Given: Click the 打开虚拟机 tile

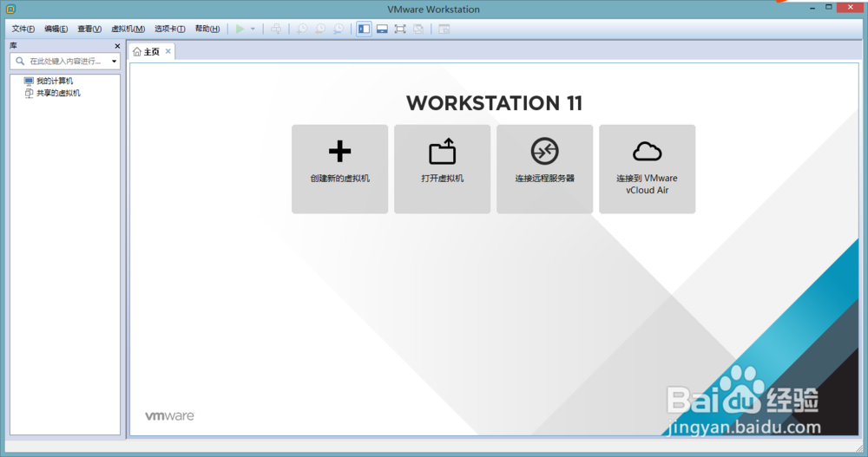Looking at the screenshot, I should tap(443, 169).
